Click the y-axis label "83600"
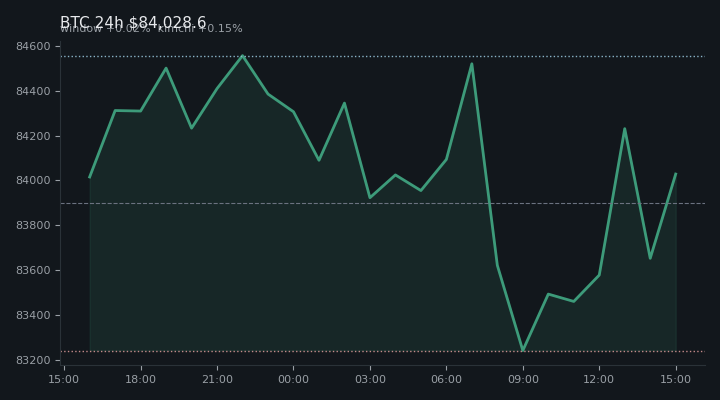Viewport: 720px width, 400px height. [x=33, y=270]
